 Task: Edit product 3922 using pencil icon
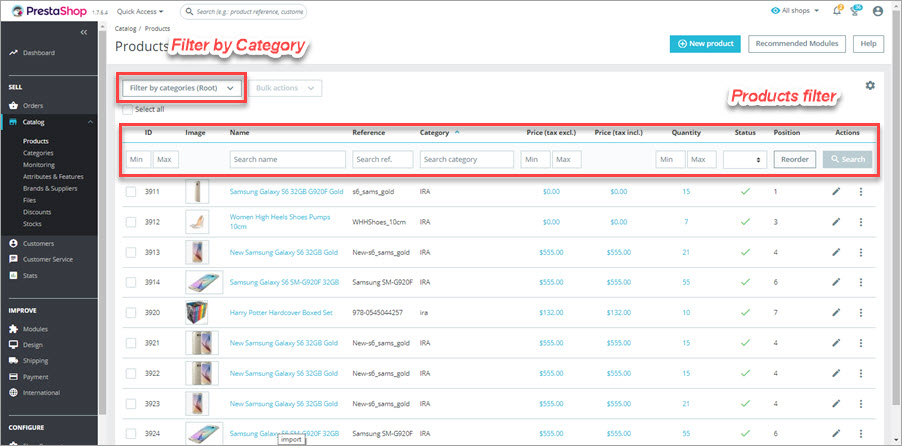point(836,373)
